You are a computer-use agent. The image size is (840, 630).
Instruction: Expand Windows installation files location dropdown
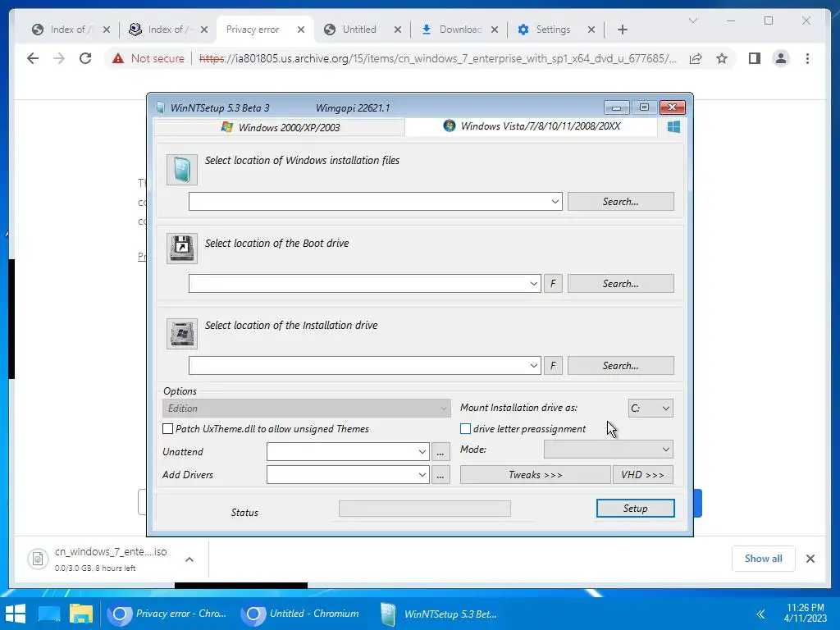coord(555,202)
